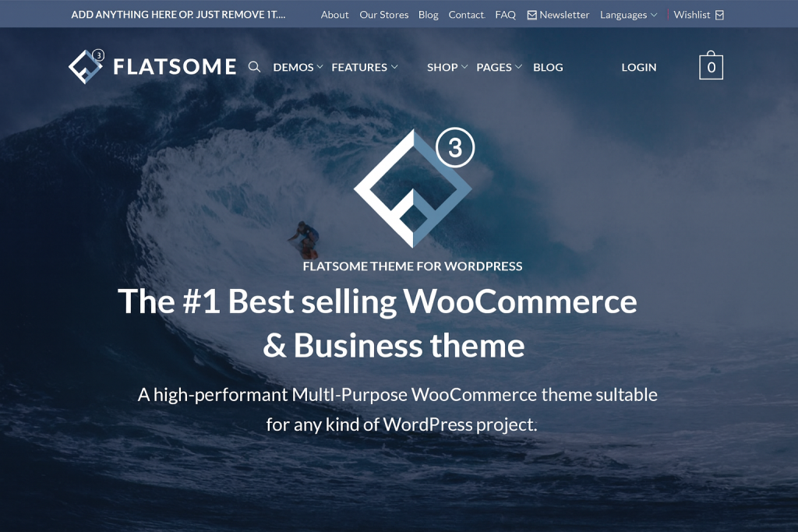This screenshot has width=798, height=532.
Task: Click the FLATSOME wordmark text
Action: (175, 67)
